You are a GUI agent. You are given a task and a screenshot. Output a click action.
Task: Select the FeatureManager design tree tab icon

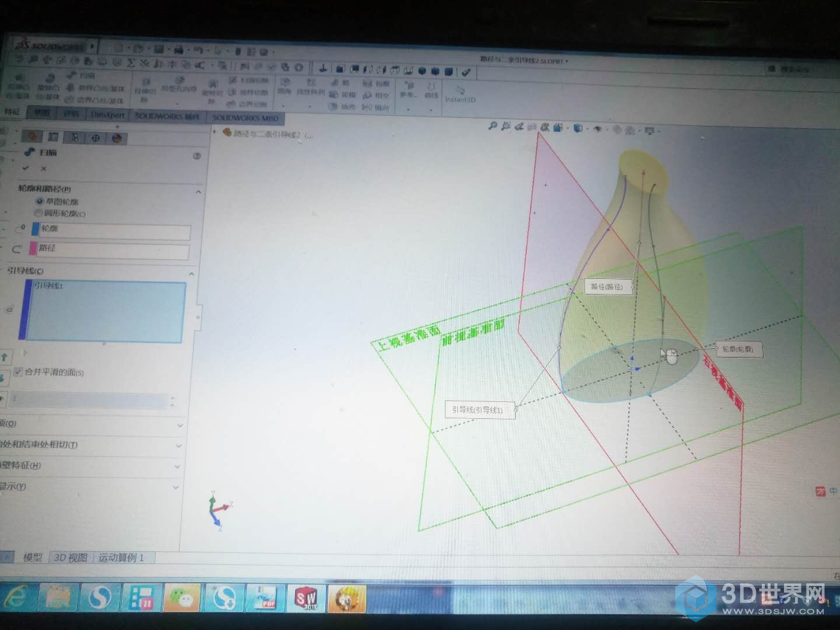[x=33, y=136]
